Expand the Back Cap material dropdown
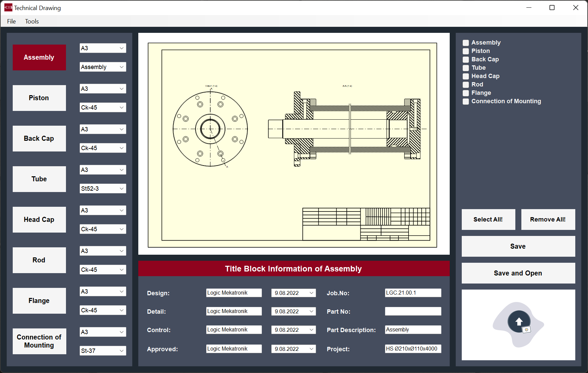 point(103,148)
